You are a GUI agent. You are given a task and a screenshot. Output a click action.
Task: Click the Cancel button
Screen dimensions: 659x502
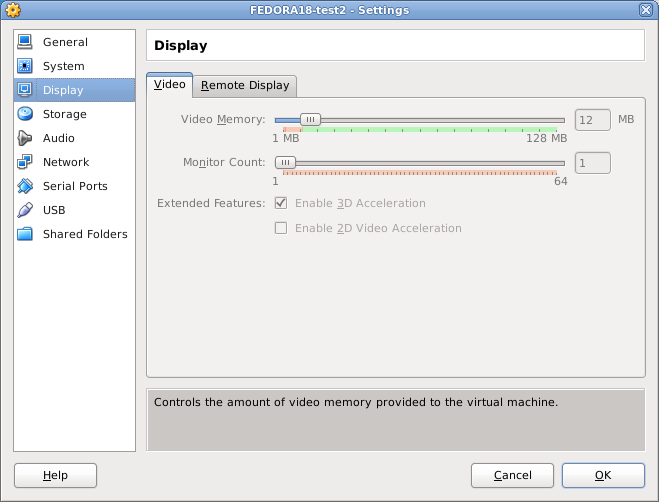click(512, 476)
